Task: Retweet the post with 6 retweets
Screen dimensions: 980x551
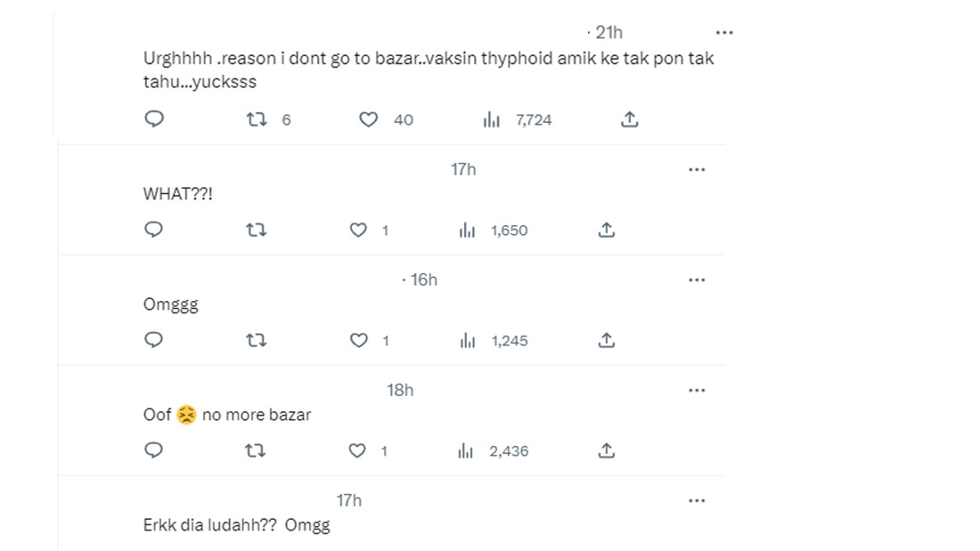Action: coord(257,119)
